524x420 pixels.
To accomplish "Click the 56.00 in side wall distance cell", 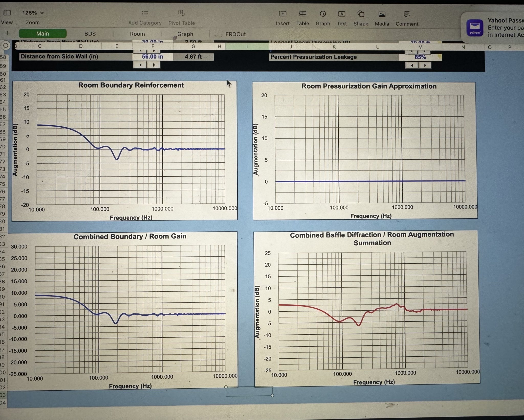I will pos(153,56).
